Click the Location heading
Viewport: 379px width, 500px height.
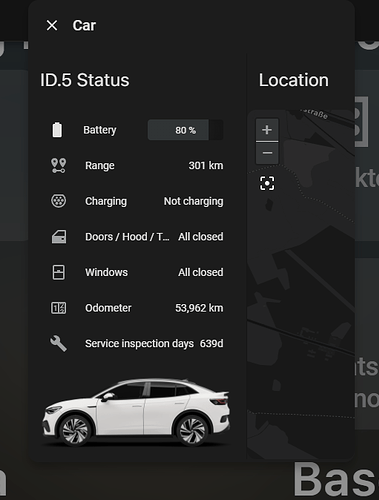tap(294, 80)
